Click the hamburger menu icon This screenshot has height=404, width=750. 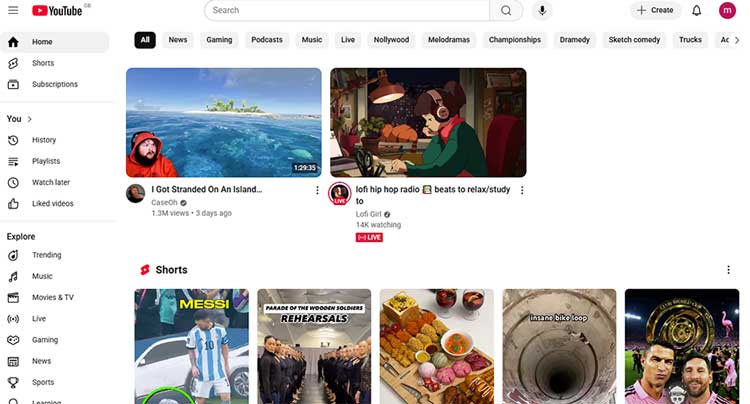(x=13, y=11)
